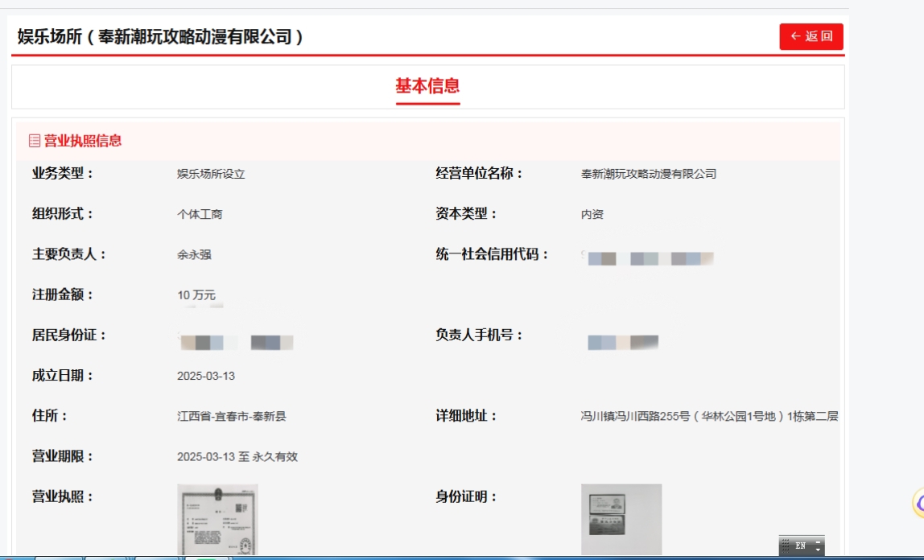Screen dimensions: 924x560
Task: Click the blurred 统一社会信用代码 value
Action: point(649,258)
